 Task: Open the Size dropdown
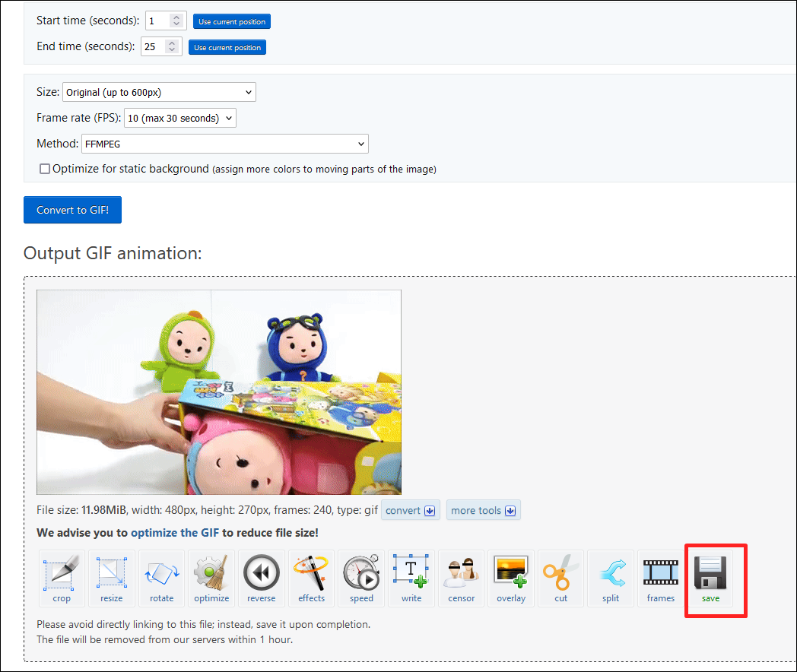[x=159, y=92]
